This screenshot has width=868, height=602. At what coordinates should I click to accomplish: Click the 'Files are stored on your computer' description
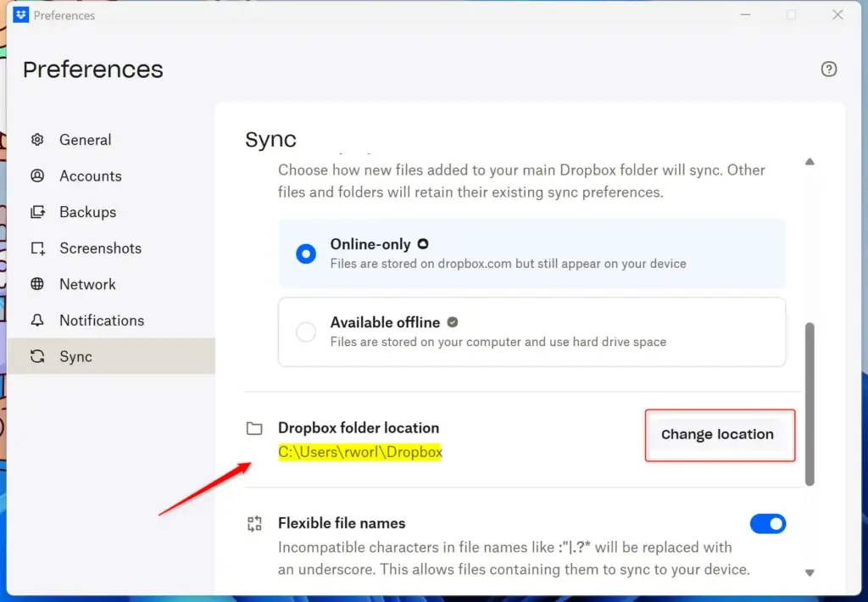tap(498, 342)
